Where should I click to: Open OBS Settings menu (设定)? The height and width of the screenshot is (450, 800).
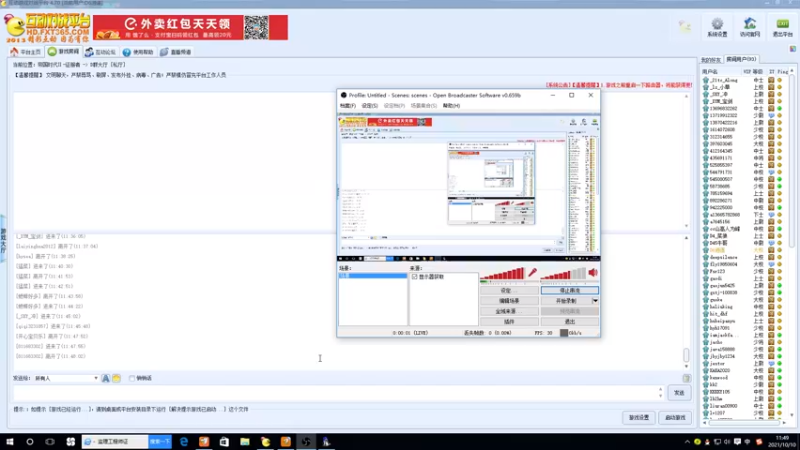(369, 106)
